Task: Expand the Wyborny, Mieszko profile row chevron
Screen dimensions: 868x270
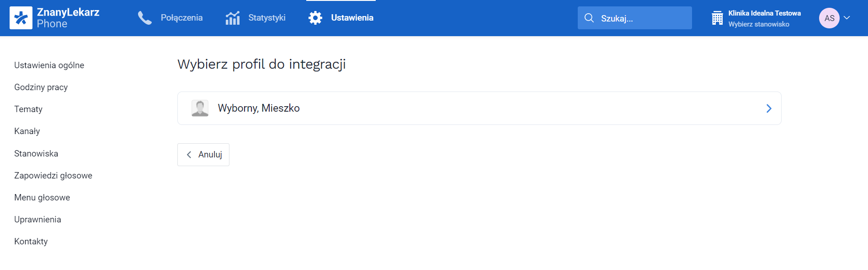Action: [769, 108]
